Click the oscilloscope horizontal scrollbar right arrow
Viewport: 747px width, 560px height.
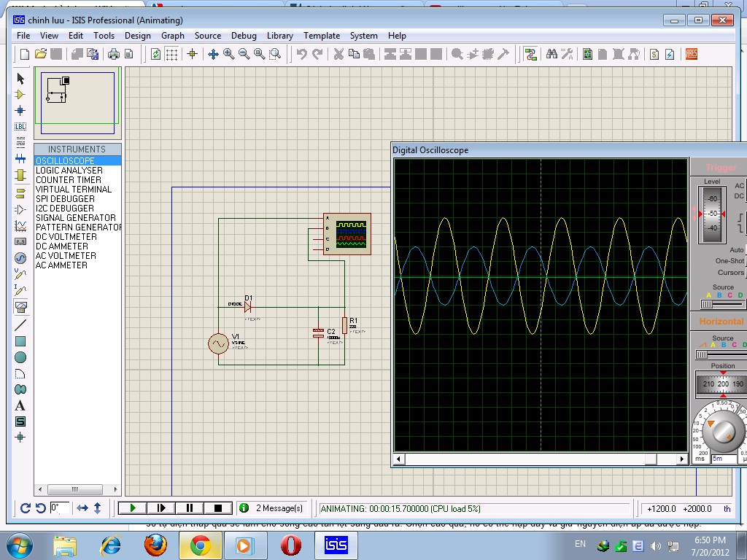[682, 459]
